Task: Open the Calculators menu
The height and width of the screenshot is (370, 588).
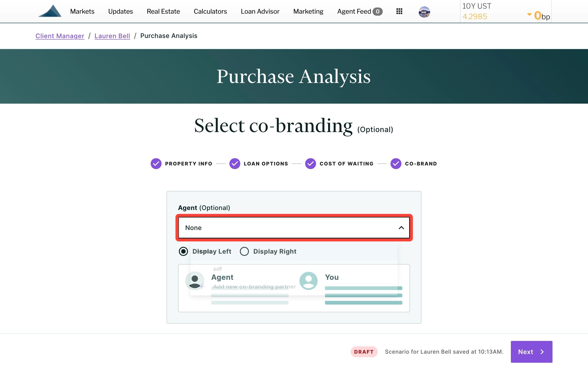Action: [210, 11]
